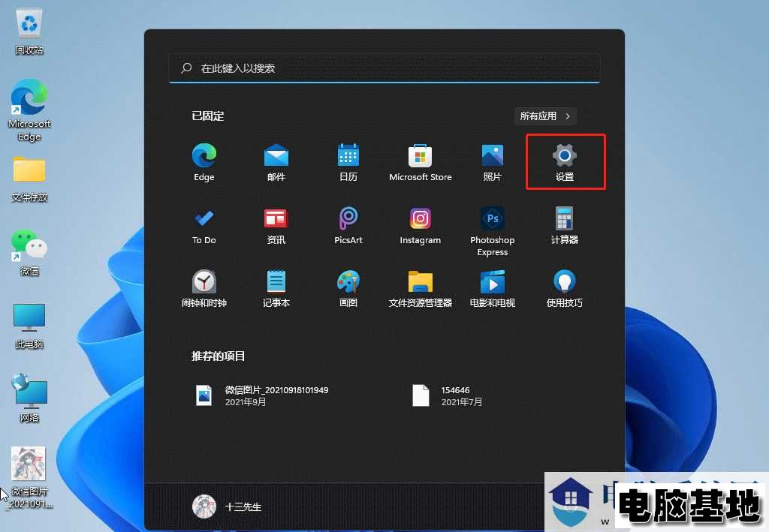The height and width of the screenshot is (532, 769).
Task: Open 文件资源管理器 file explorer
Action: (x=421, y=289)
